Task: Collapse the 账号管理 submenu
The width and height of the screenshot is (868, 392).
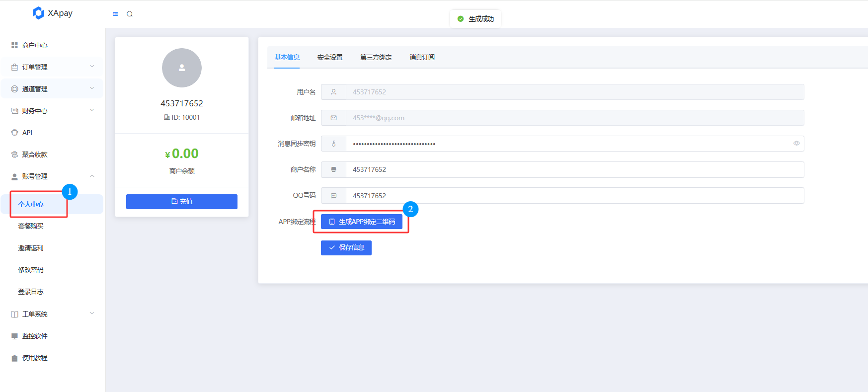Action: coord(52,176)
